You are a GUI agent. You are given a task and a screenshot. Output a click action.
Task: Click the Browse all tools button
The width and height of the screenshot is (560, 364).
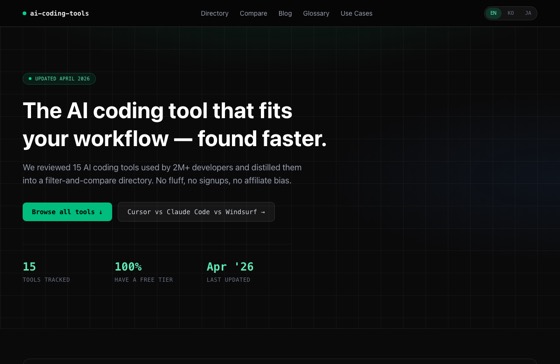67,212
